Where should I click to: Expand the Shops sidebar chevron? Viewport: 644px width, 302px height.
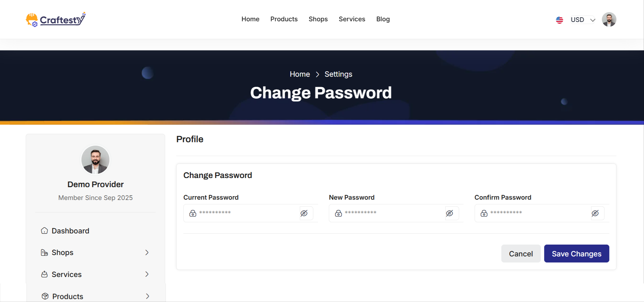147,253
